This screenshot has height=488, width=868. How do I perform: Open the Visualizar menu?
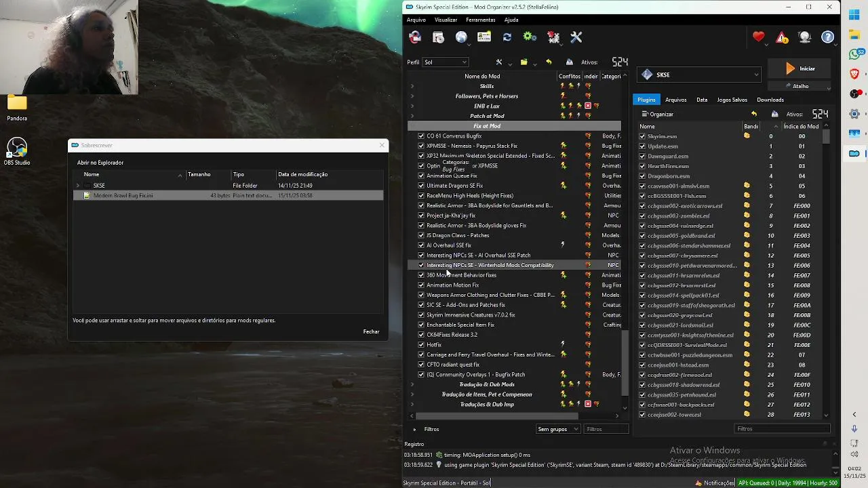446,20
